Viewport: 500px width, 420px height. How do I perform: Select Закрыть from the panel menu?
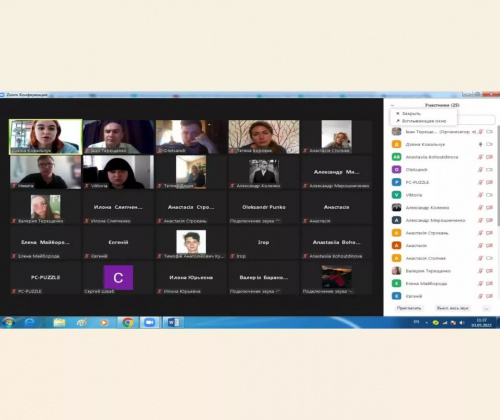(408, 114)
